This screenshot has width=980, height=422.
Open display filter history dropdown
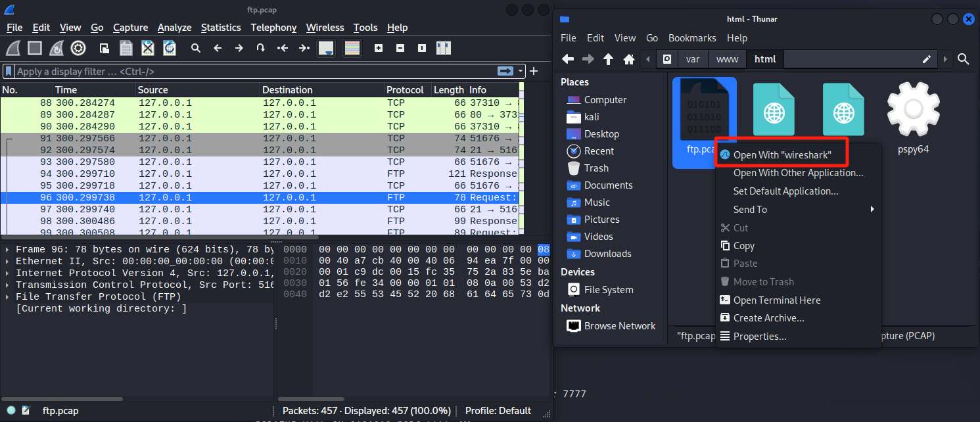click(x=521, y=71)
